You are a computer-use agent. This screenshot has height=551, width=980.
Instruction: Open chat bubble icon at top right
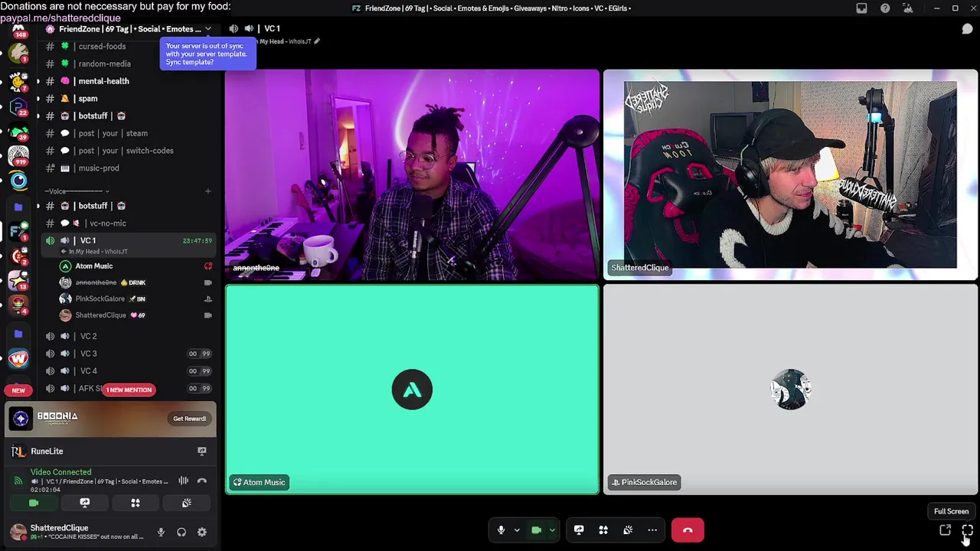click(967, 29)
